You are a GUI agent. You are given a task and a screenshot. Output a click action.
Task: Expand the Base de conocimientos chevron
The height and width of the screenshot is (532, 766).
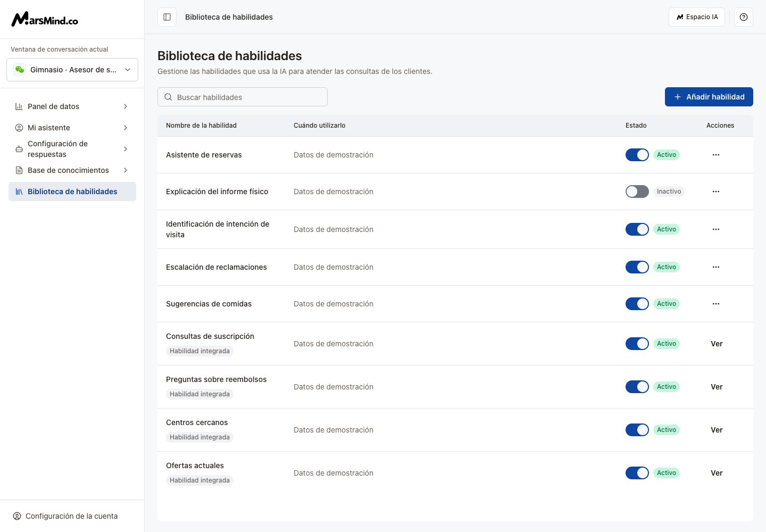(x=126, y=170)
